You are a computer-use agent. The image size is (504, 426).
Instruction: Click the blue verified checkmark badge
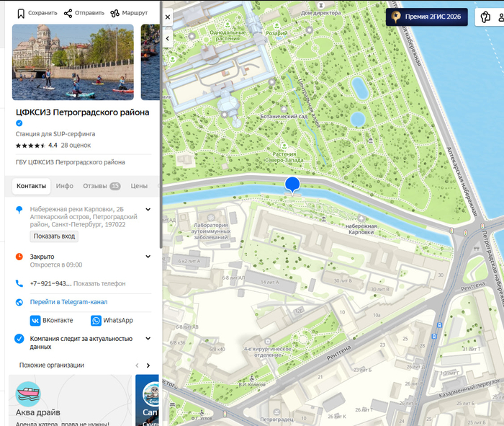(19, 123)
